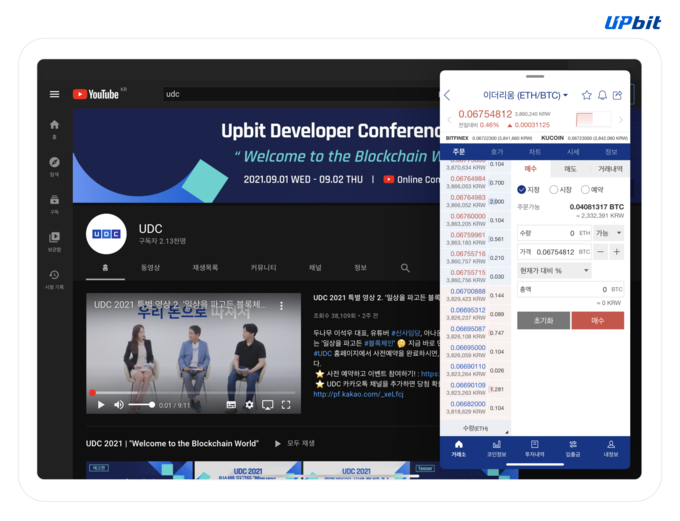Screen dimensions: 680x521
Task: Open 코인정보 in Upbit bottom bar
Action: [x=497, y=449]
